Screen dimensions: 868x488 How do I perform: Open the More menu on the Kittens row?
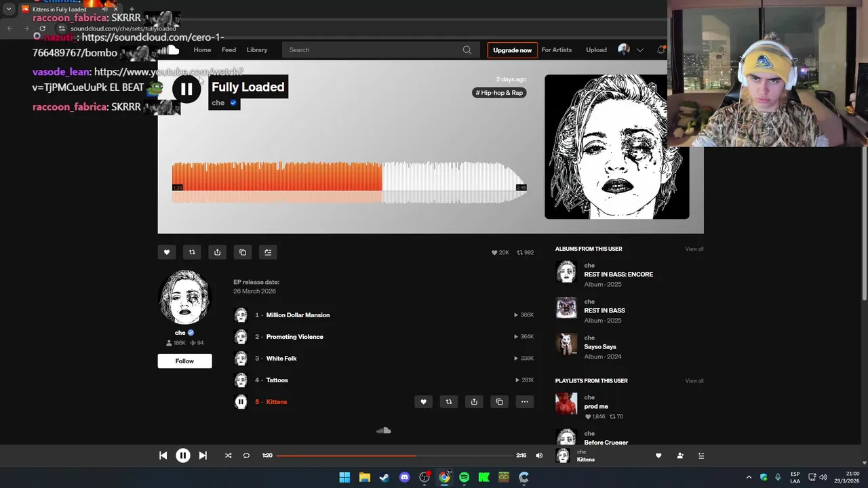(x=525, y=402)
